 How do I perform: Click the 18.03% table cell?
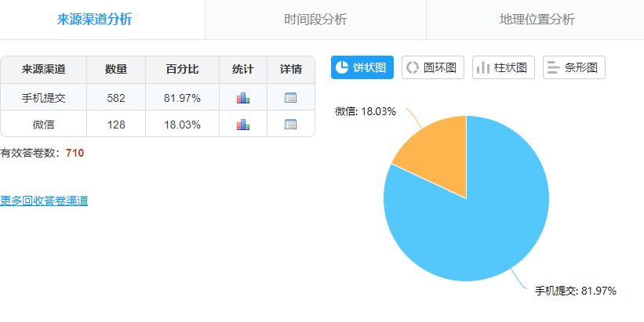[182, 125]
